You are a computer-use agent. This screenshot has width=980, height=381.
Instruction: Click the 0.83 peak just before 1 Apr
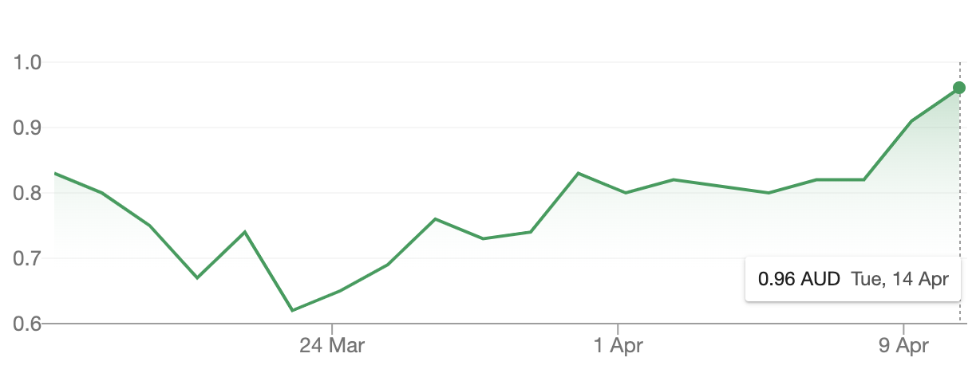coord(578,173)
